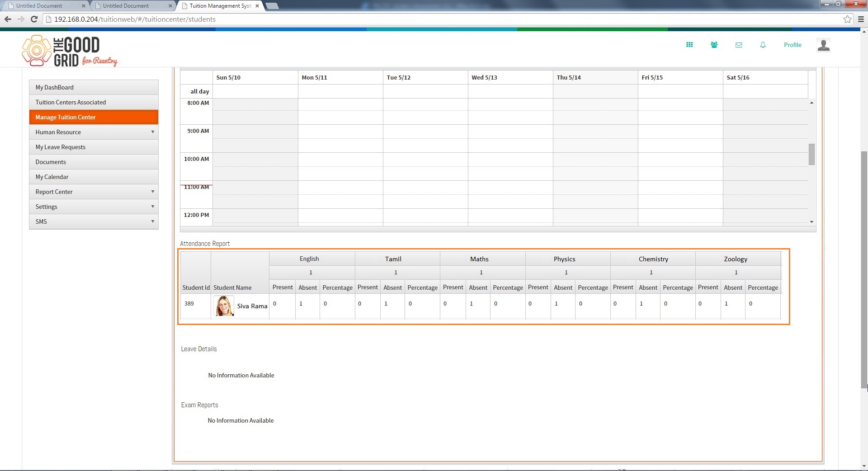Expand the SMS dropdown arrow

pyautogui.click(x=153, y=221)
